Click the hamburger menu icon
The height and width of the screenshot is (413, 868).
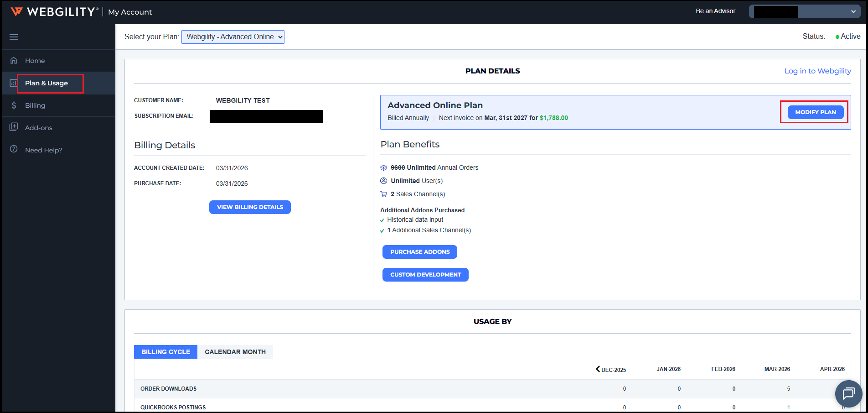[x=14, y=37]
